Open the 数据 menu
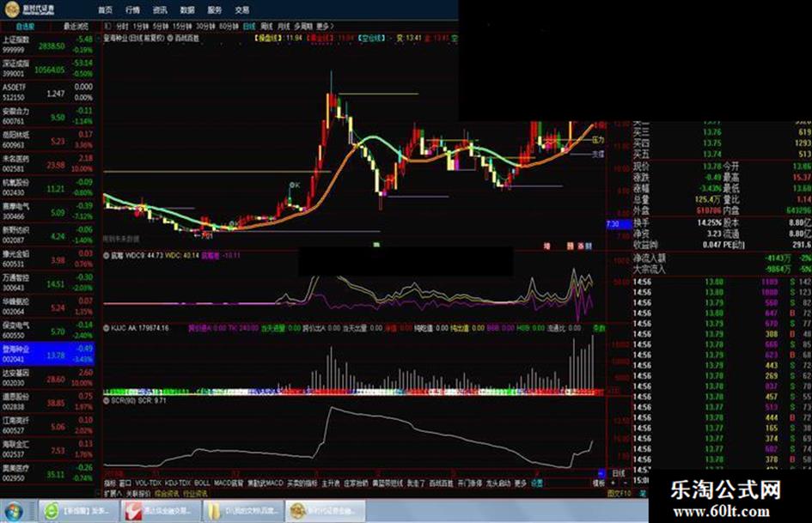The image size is (812, 523). (x=187, y=9)
